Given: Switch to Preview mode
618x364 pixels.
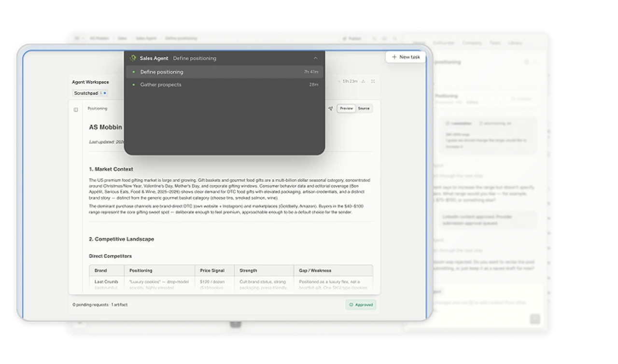Looking at the screenshot, I should (x=346, y=109).
